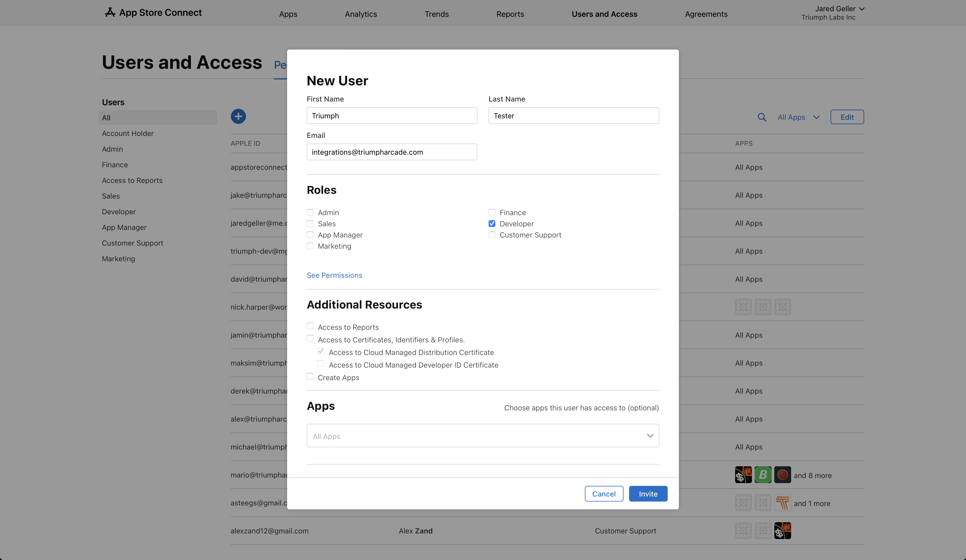
Task: Open Users and Access navigation item
Action: [x=604, y=14]
